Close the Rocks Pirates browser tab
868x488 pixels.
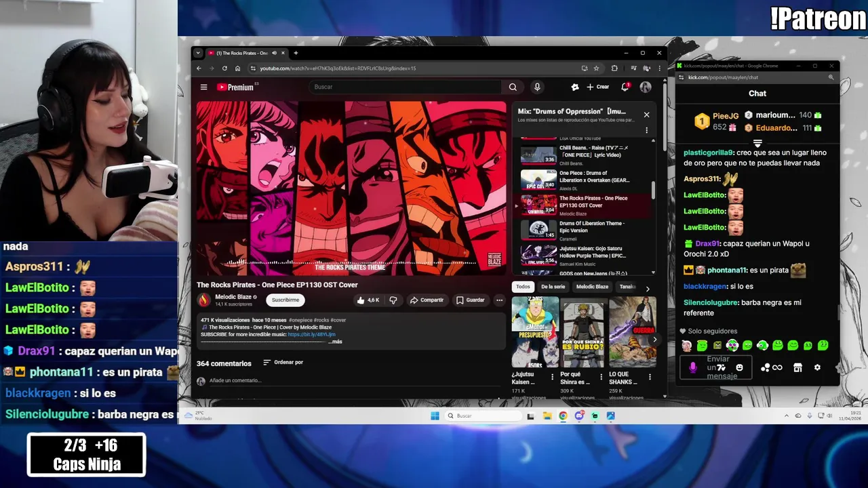pos(283,53)
